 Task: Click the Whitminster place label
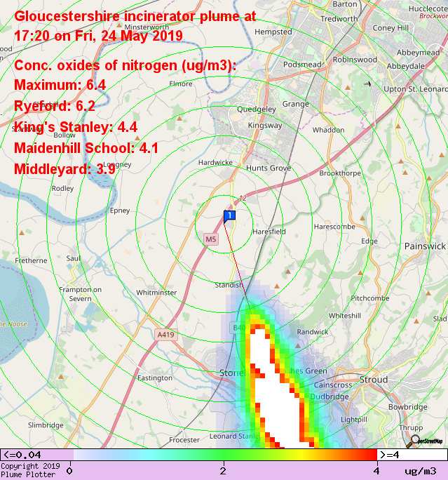tap(156, 293)
